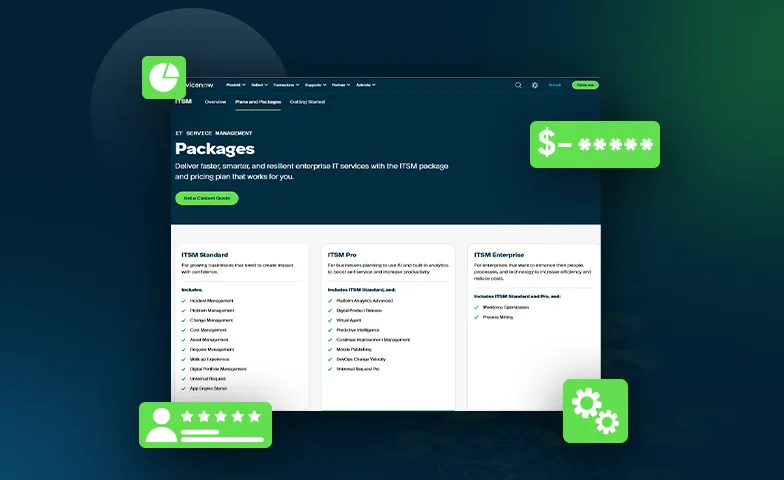Click the ServiceNow logo in the header

click(199, 85)
